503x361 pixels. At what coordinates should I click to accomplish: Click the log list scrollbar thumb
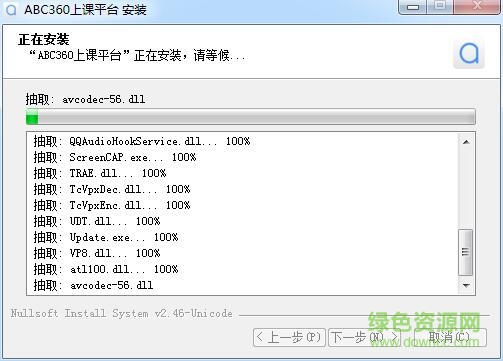tap(466, 252)
